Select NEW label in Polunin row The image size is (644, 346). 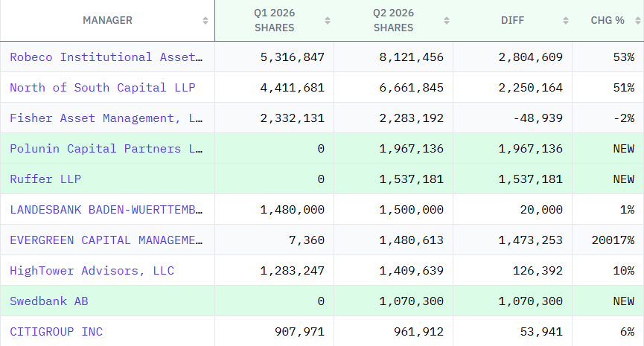click(x=624, y=149)
